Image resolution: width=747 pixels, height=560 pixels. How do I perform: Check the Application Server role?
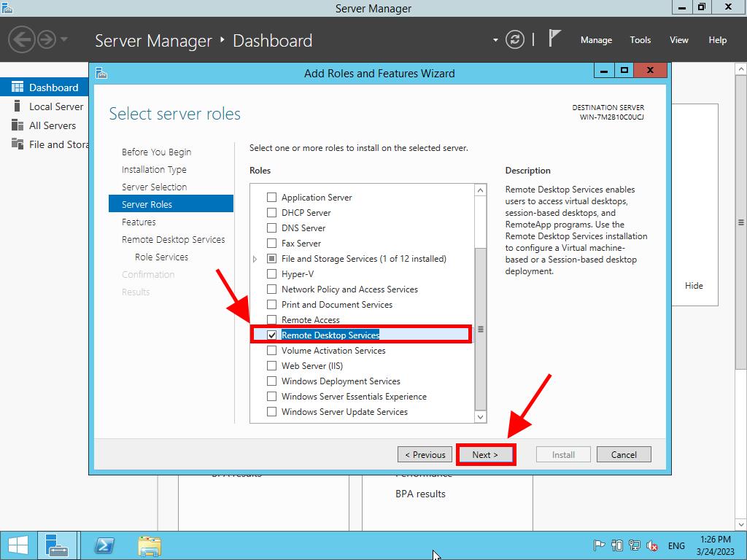[271, 197]
